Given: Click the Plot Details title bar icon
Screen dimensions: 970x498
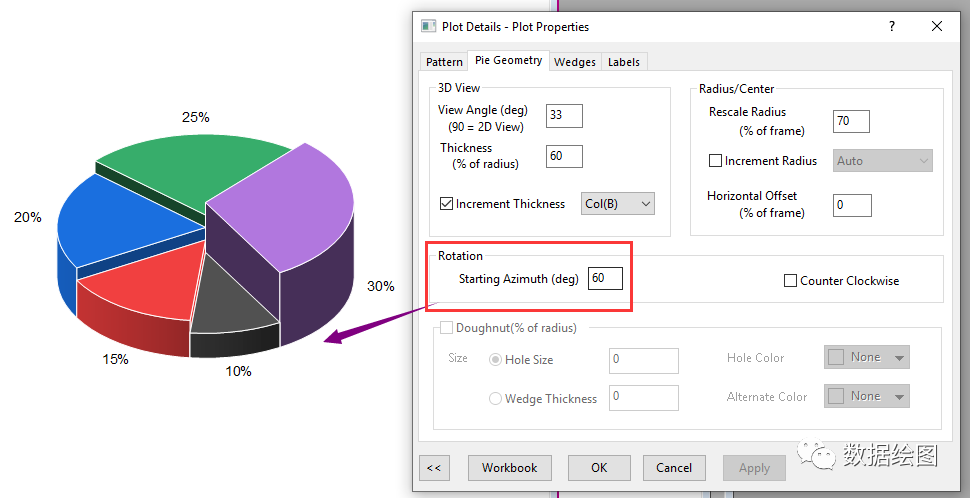Looking at the screenshot, I should pyautogui.click(x=428, y=26).
